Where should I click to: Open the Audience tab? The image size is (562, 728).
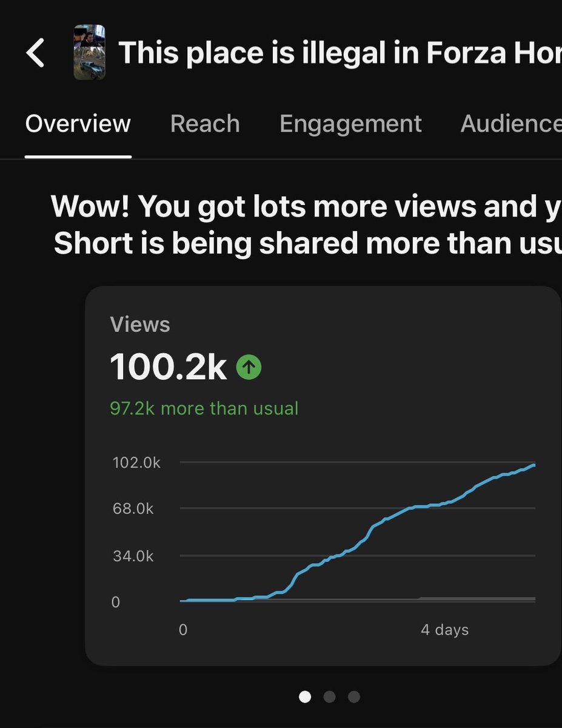[x=511, y=124]
